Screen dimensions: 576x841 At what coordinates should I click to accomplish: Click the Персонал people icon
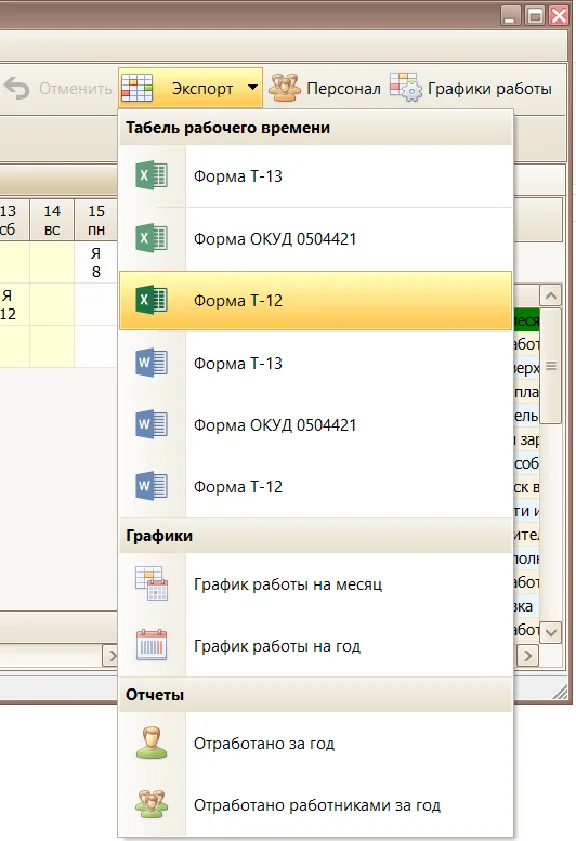(284, 88)
